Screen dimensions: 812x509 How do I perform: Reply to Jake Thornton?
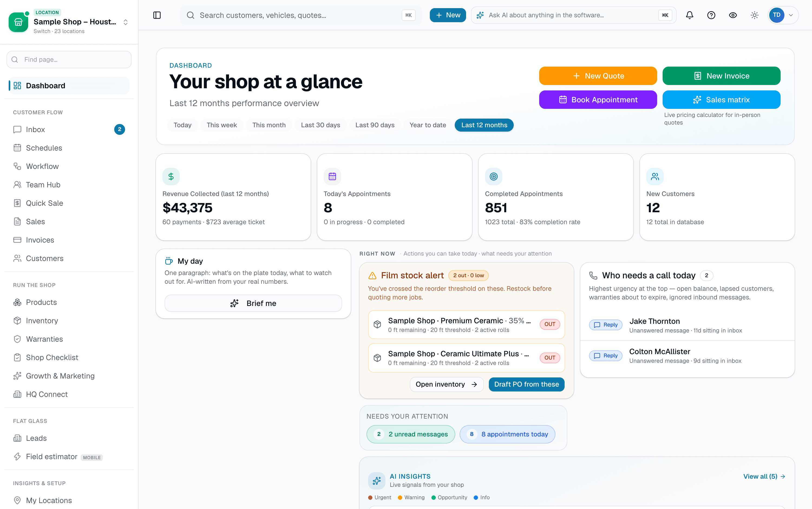tap(605, 325)
